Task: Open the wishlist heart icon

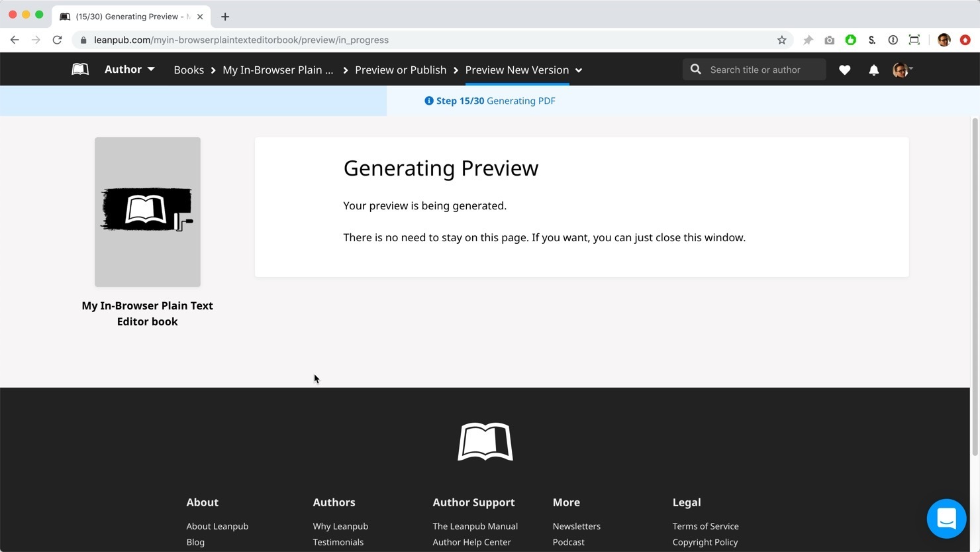Action: point(844,70)
